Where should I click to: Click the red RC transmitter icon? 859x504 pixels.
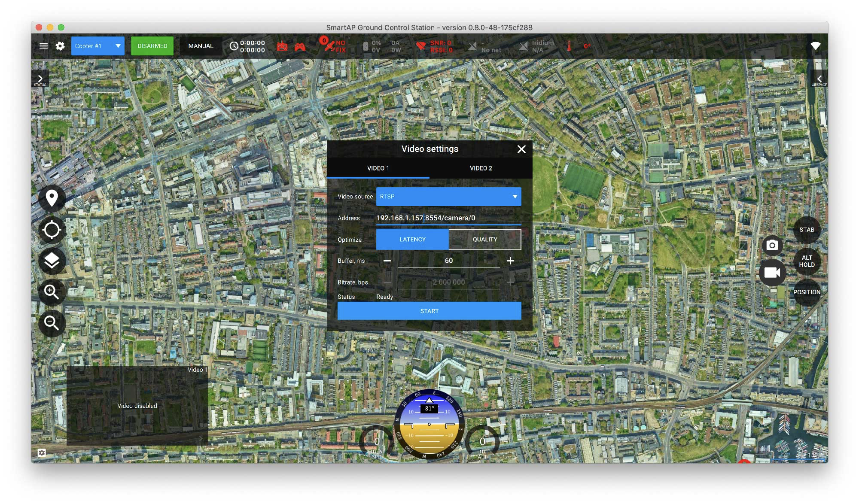282,46
